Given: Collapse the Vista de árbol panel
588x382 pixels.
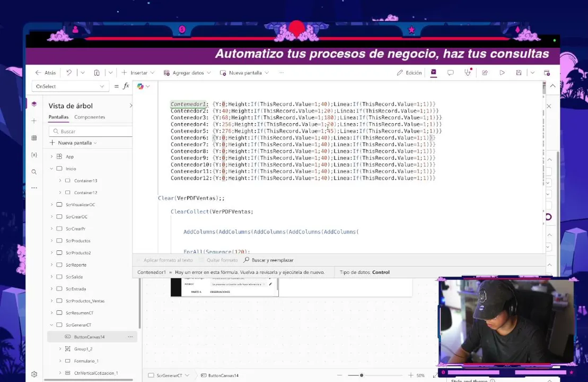Looking at the screenshot, I should [x=130, y=106].
